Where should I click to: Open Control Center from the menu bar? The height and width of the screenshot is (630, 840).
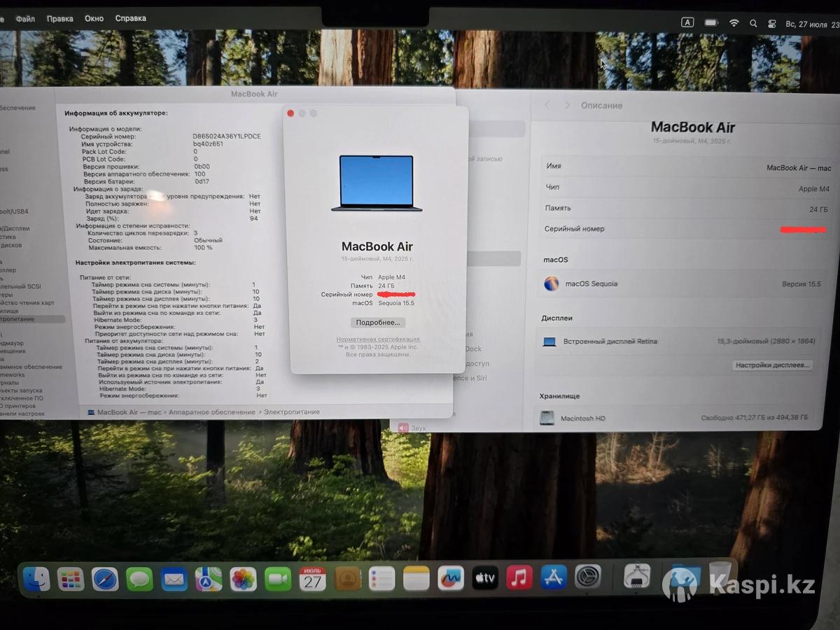pos(772,23)
